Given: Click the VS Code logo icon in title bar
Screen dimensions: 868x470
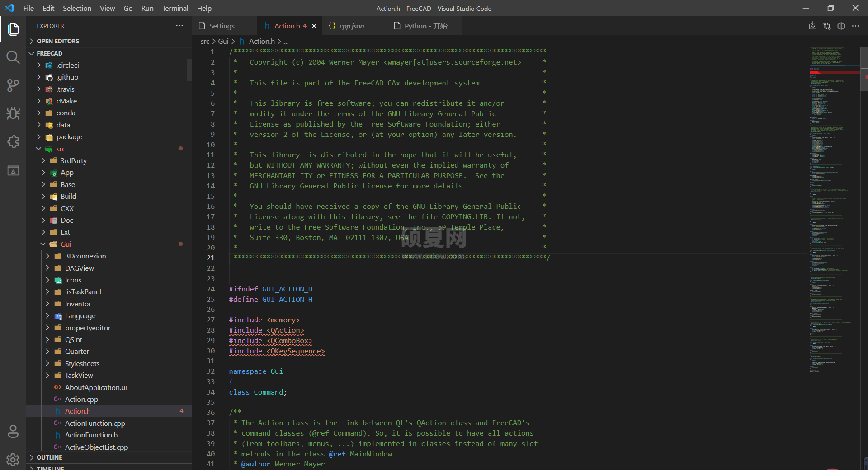Looking at the screenshot, I should 9,8.
